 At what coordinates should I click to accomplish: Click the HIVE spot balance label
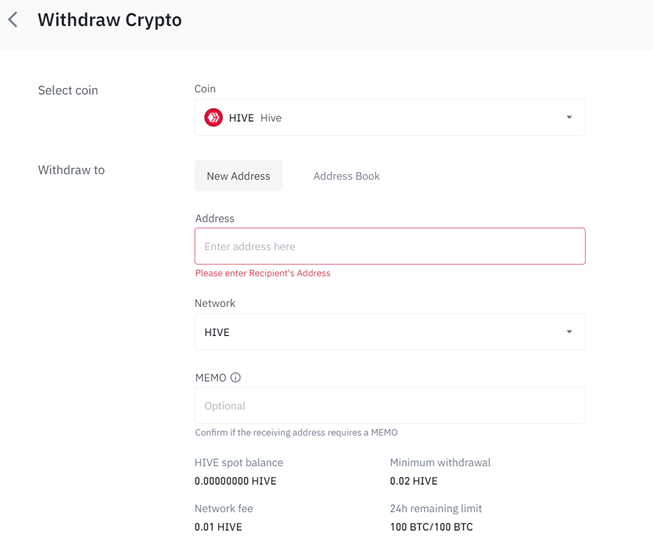[239, 463]
